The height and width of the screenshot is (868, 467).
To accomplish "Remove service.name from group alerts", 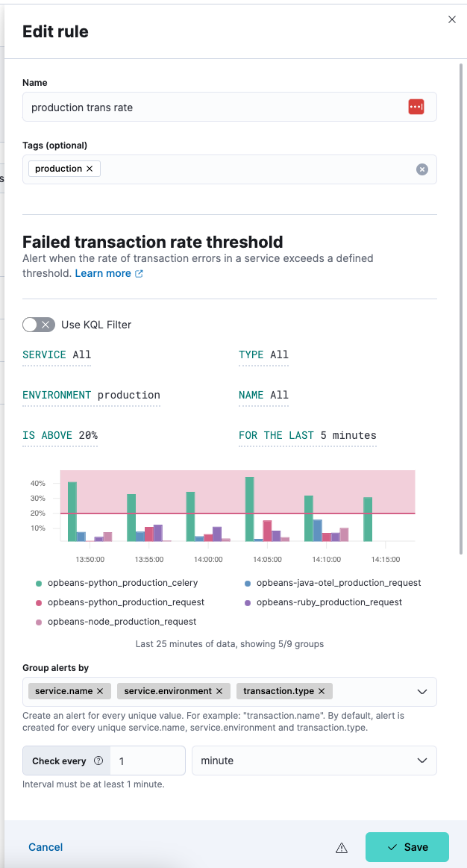I will pyautogui.click(x=99, y=691).
